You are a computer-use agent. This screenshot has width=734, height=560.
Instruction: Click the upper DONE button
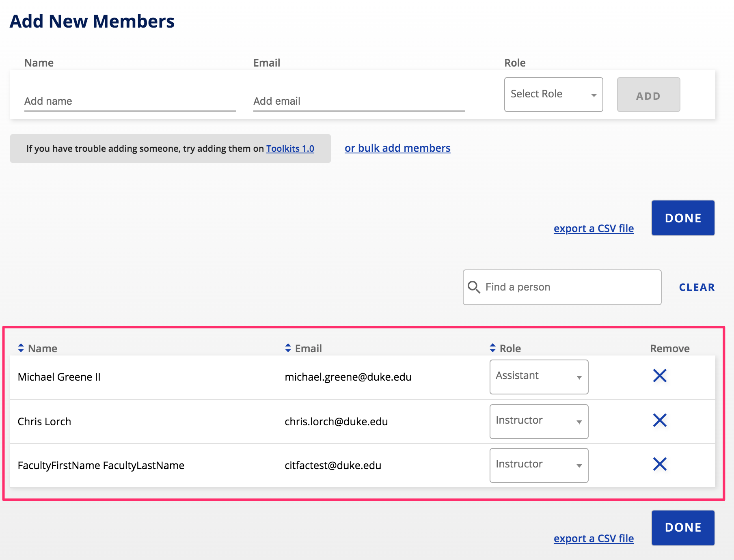683,218
